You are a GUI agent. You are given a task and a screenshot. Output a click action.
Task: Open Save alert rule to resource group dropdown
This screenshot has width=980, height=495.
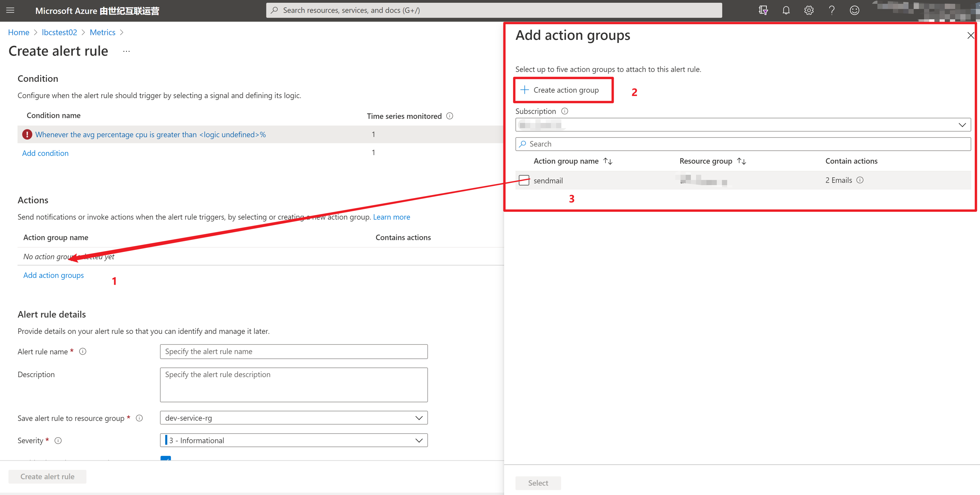(x=419, y=418)
